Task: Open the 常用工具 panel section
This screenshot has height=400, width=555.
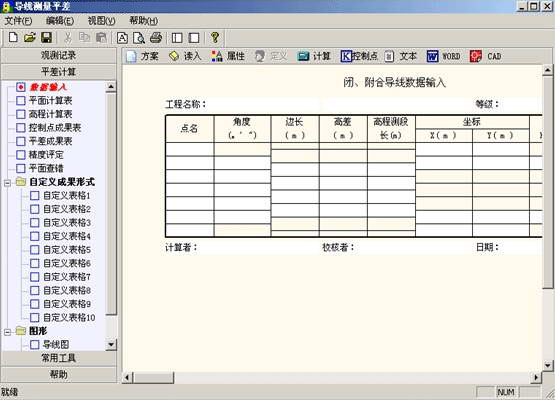Action: (58, 358)
